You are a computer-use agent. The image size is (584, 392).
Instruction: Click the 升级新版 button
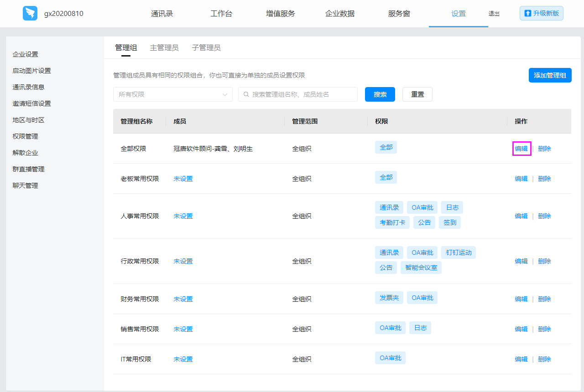542,13
